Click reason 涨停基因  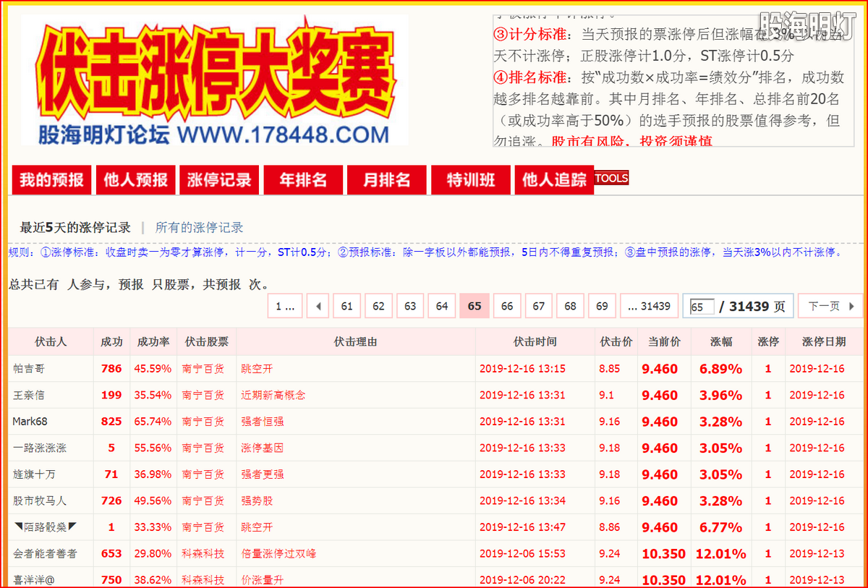tap(263, 448)
